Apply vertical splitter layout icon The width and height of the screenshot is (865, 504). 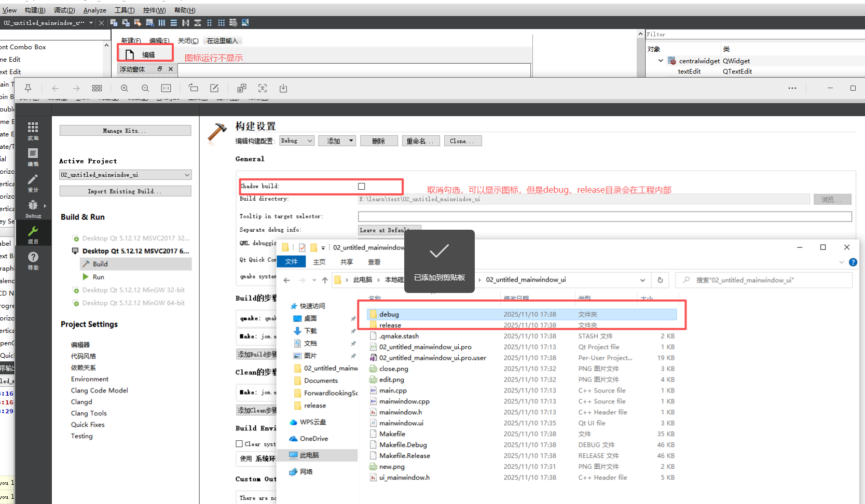click(x=198, y=23)
